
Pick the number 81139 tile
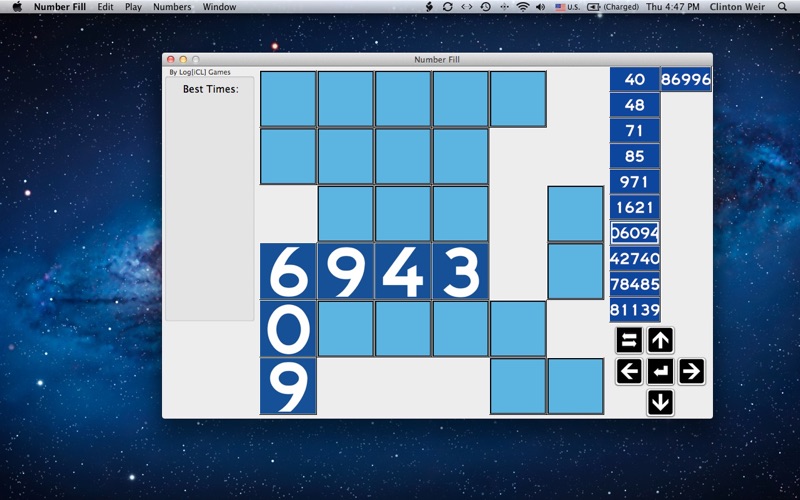click(x=635, y=310)
